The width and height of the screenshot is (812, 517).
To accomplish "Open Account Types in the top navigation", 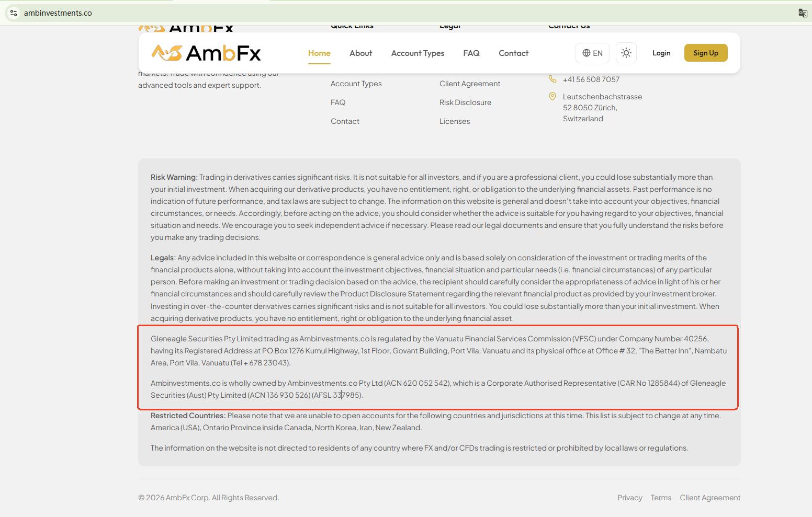I will click(x=418, y=53).
